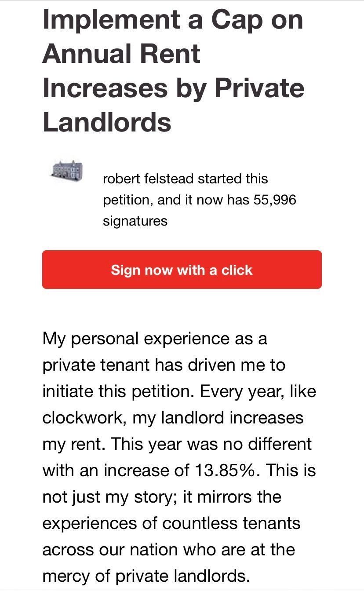364x591 pixels.
Task: Click the private tenant has driven line
Action: [164, 365]
